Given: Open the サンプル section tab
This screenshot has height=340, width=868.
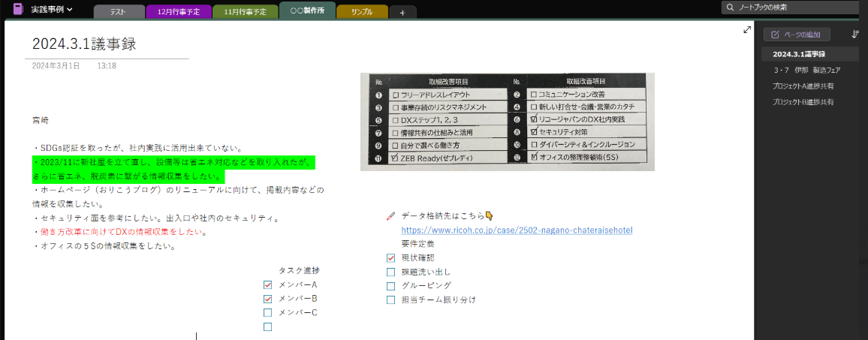Looking at the screenshot, I should pyautogui.click(x=361, y=11).
